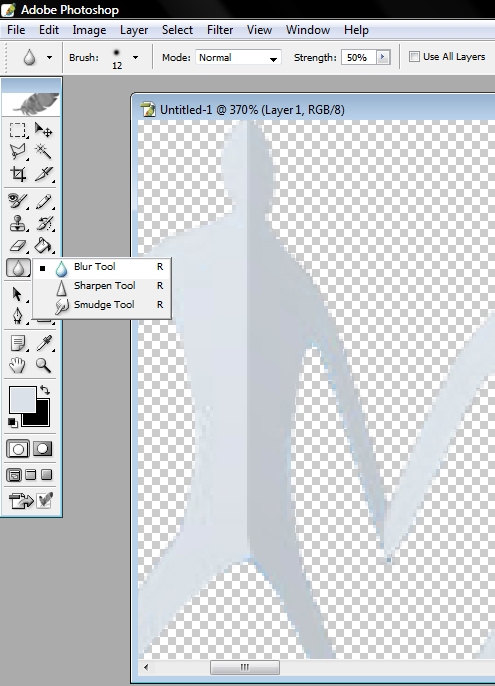495x686 pixels.
Task: Open the Mode dropdown showing Normal
Action: 238,57
